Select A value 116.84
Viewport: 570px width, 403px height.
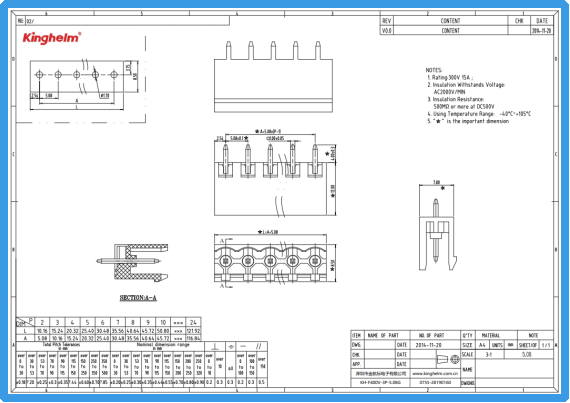(193, 338)
